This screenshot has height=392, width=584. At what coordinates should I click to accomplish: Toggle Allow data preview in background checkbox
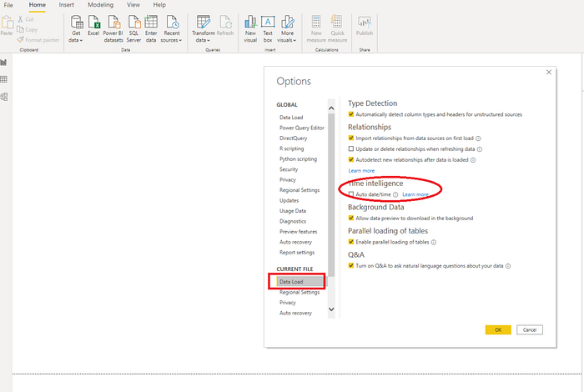pyautogui.click(x=351, y=219)
